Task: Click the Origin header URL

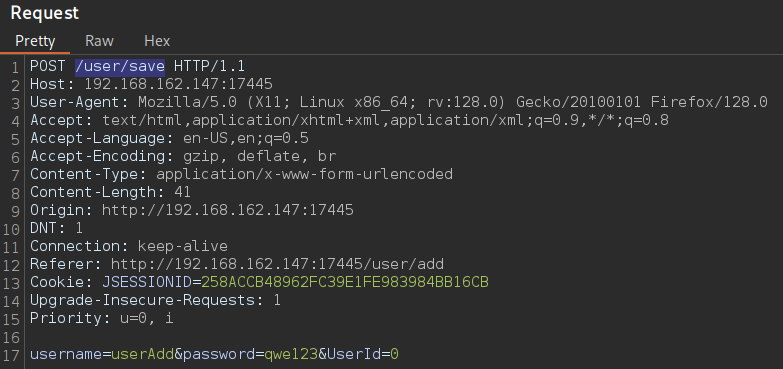Action: pyautogui.click(x=228, y=210)
